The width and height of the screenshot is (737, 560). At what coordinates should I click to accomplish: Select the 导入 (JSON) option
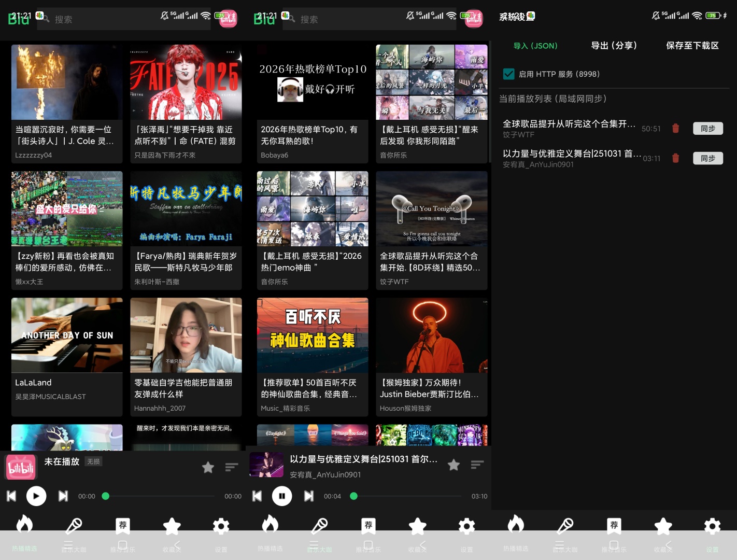[535, 46]
